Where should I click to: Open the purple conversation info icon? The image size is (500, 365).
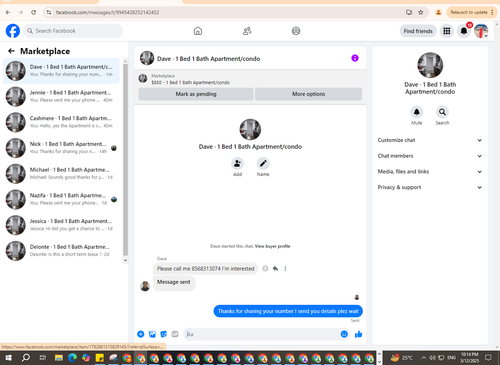click(355, 58)
